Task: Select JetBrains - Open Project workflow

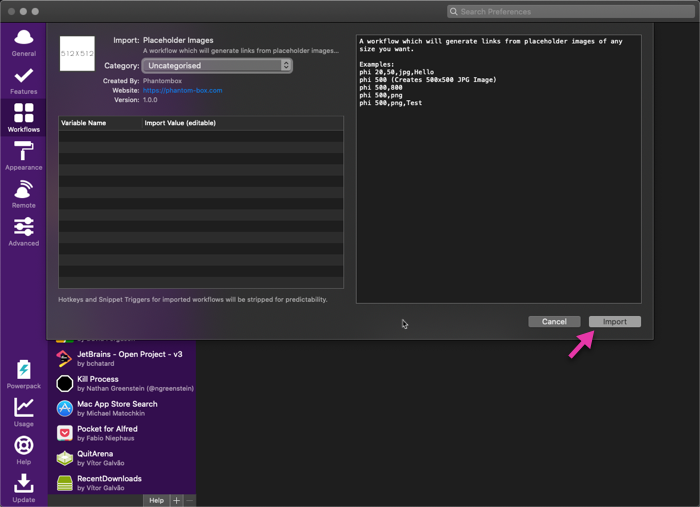Action: click(122, 358)
